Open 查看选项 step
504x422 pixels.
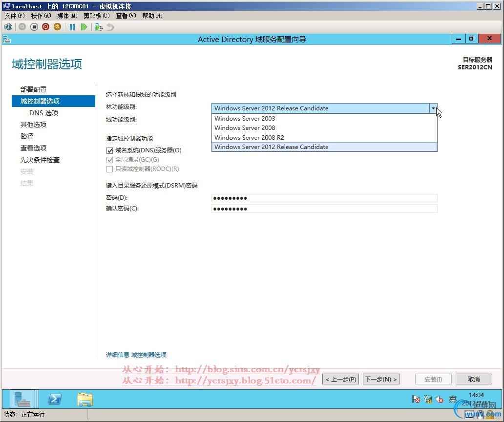(x=33, y=148)
